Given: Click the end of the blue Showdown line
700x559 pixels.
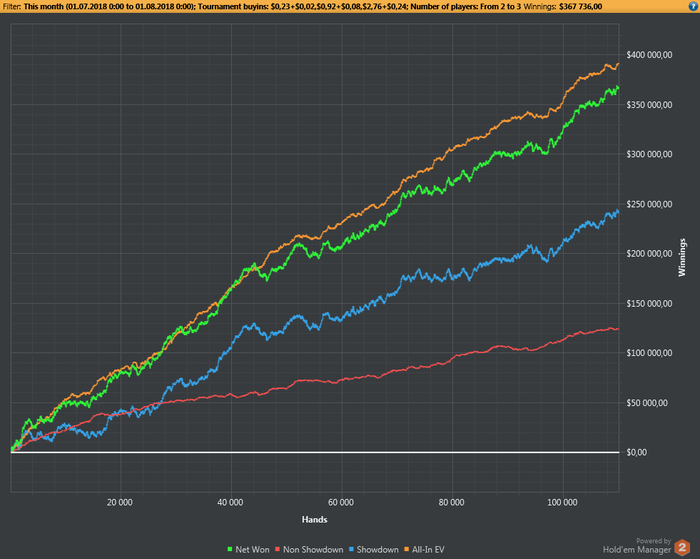Looking at the screenshot, I should [x=618, y=211].
